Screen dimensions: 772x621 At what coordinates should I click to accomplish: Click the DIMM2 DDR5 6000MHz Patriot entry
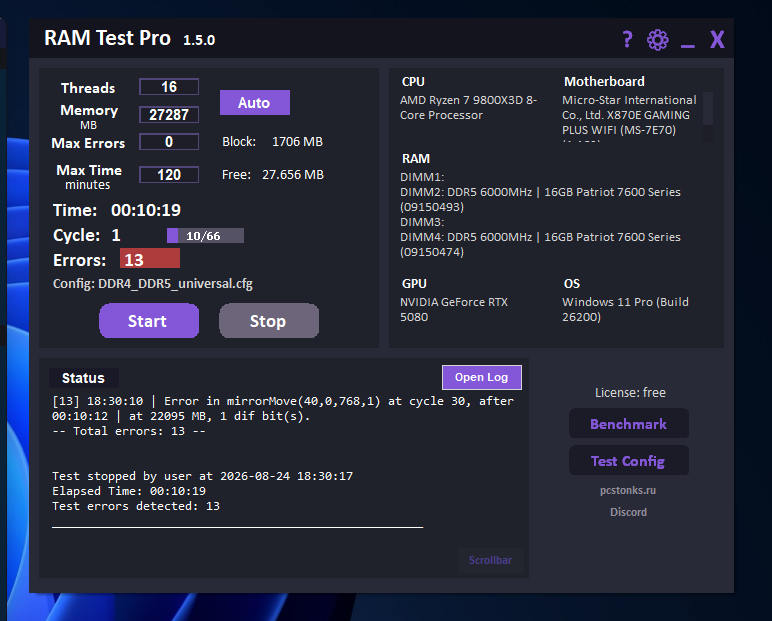[540, 199]
